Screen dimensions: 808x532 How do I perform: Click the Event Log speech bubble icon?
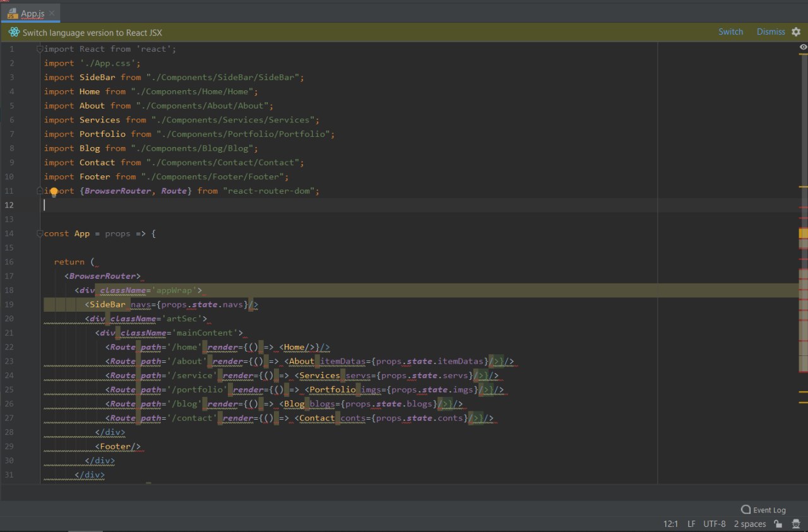(746, 510)
